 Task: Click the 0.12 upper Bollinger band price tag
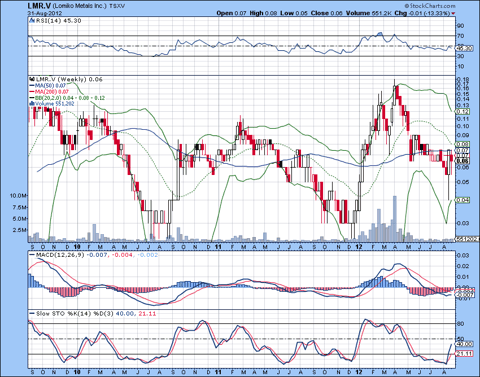coord(462,111)
